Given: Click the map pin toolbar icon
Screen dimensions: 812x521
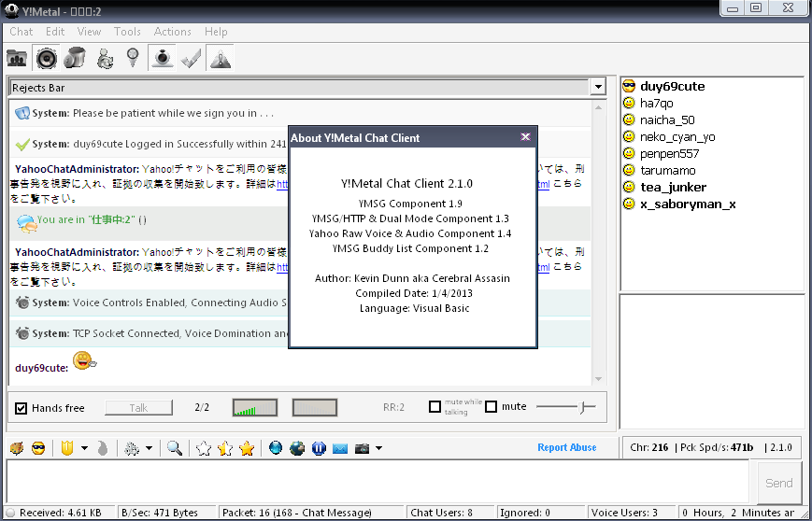Looking at the screenshot, I should pyautogui.click(x=134, y=57).
